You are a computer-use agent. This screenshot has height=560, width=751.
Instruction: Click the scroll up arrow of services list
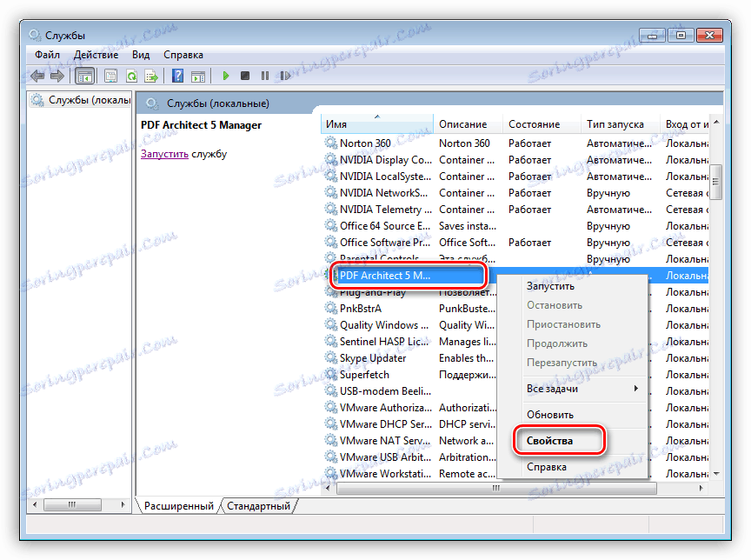[x=716, y=122]
